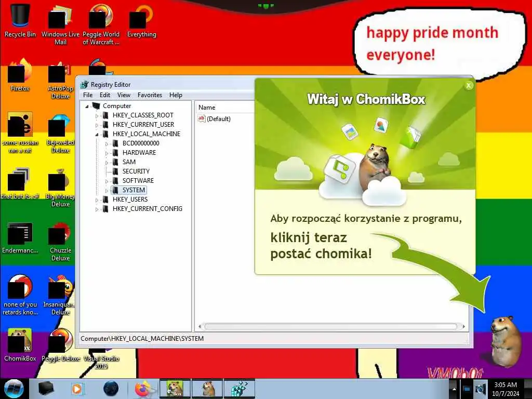Switch to the hamster taskbar button
The image size is (532, 399).
click(x=207, y=389)
